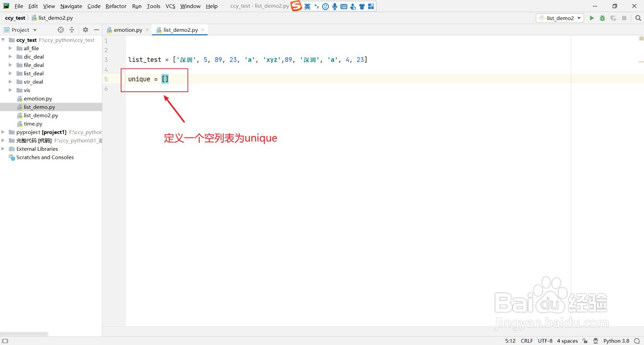The height and width of the screenshot is (345, 644).
Task: Click the ccy_test breadcrumb
Action: coord(15,18)
